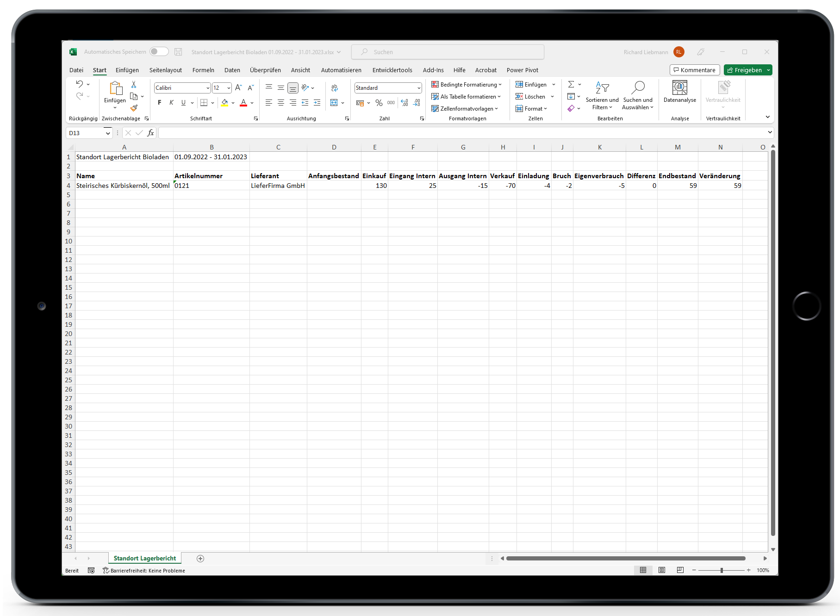Open the Formeln ribbon tab
840x616 pixels.
[x=203, y=70]
